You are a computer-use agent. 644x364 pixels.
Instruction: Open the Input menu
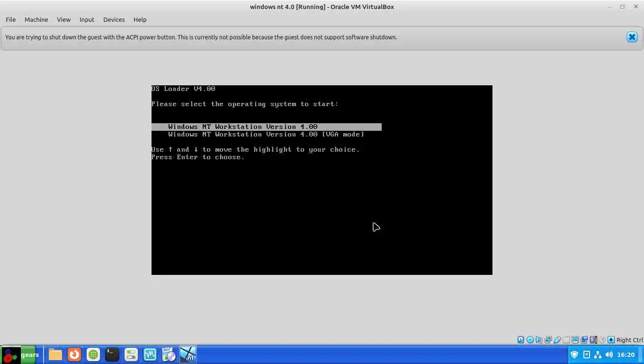pyautogui.click(x=87, y=19)
